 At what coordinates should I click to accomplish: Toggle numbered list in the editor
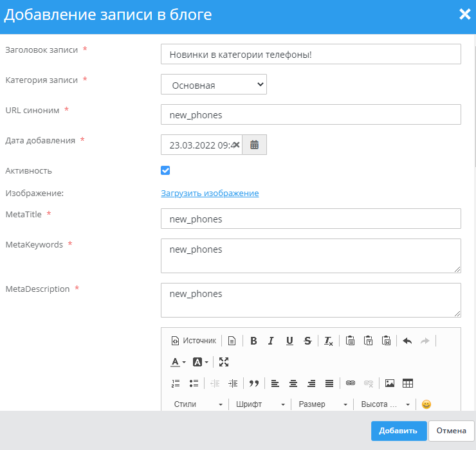point(176,383)
